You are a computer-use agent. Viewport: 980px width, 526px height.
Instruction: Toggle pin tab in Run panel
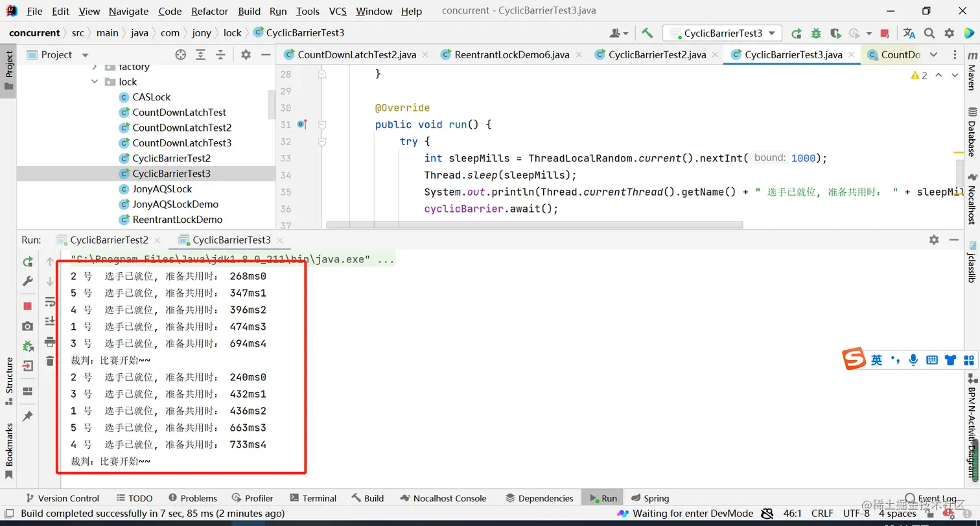(27, 417)
